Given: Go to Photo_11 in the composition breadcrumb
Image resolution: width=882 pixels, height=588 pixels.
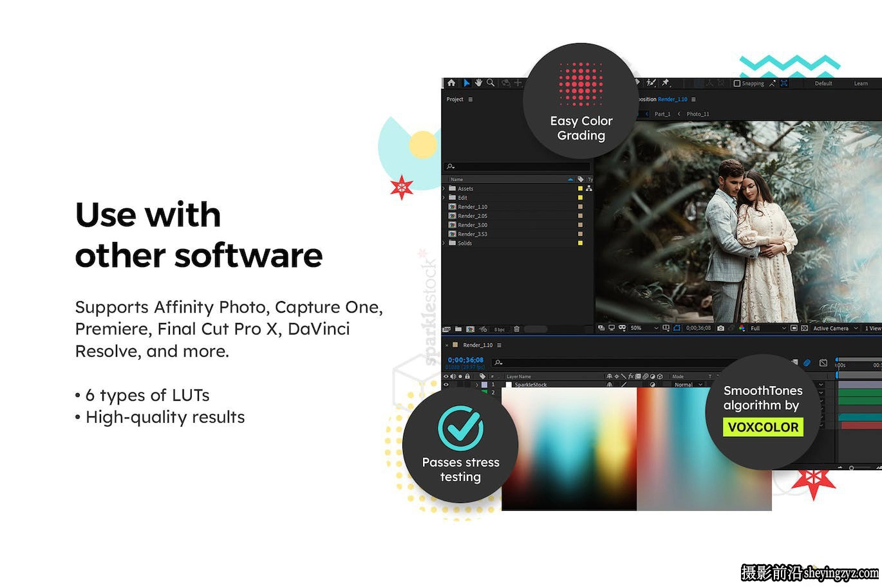Looking at the screenshot, I should 698,114.
